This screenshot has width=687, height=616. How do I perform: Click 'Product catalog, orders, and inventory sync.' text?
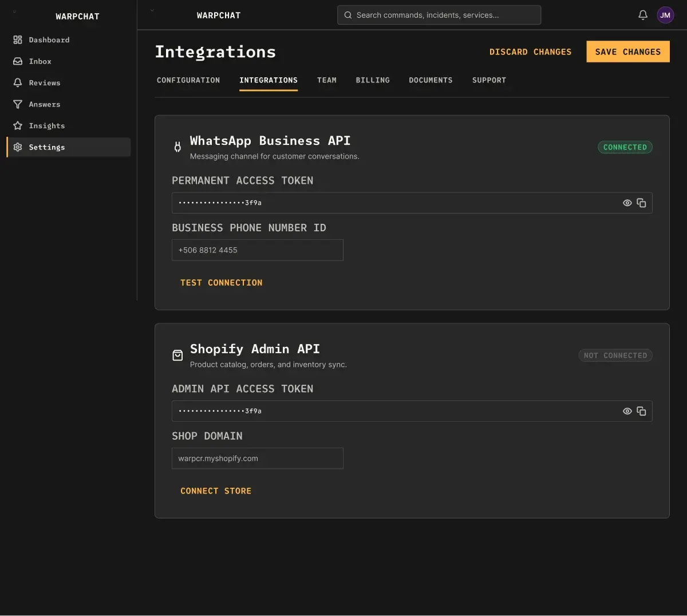[x=269, y=365]
